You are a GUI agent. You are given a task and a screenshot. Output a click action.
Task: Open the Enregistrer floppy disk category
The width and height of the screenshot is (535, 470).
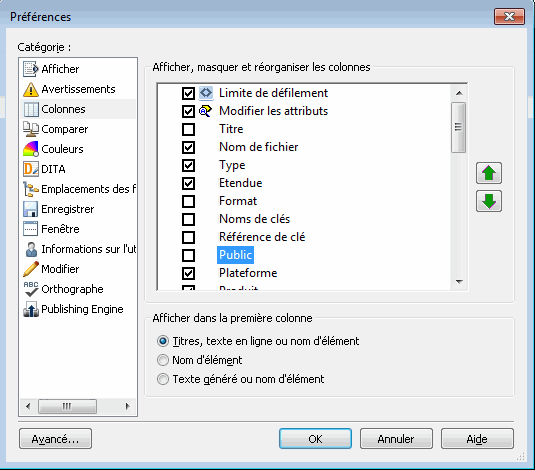[x=30, y=209]
